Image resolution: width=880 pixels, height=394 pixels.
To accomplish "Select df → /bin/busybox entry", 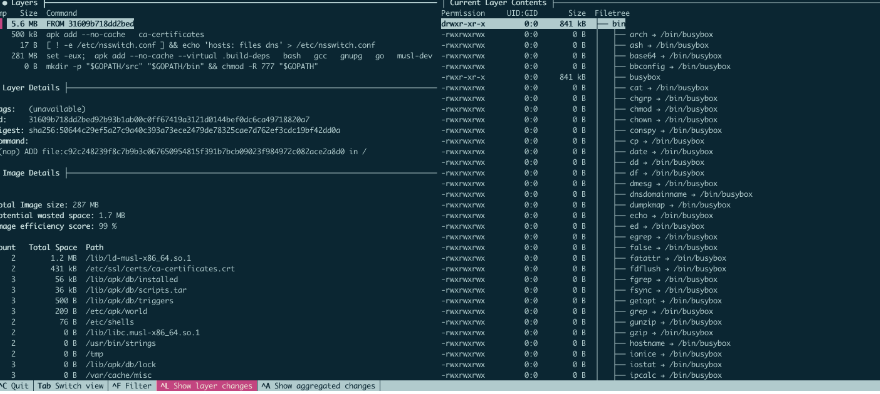I will pos(667,173).
